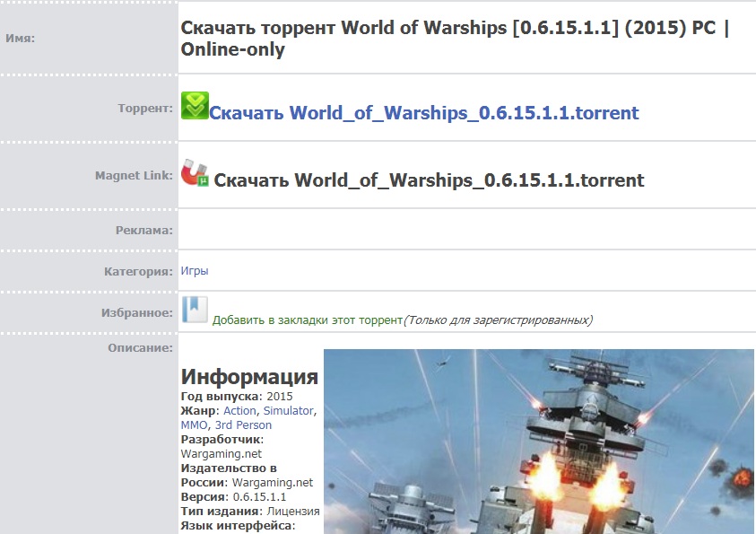756x534 pixels.
Task: Click the Описание row label
Action: pyautogui.click(x=140, y=348)
